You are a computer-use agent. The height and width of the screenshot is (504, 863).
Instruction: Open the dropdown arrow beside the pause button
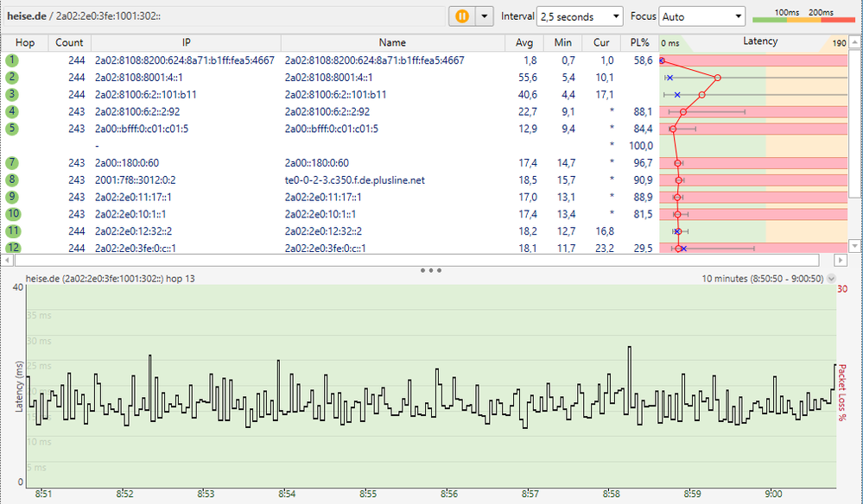(484, 16)
